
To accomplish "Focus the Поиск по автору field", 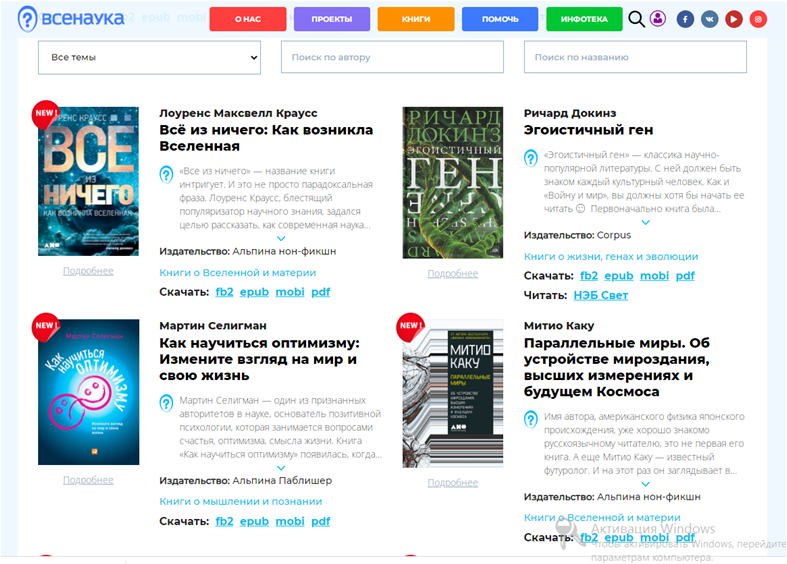I will coord(392,57).
